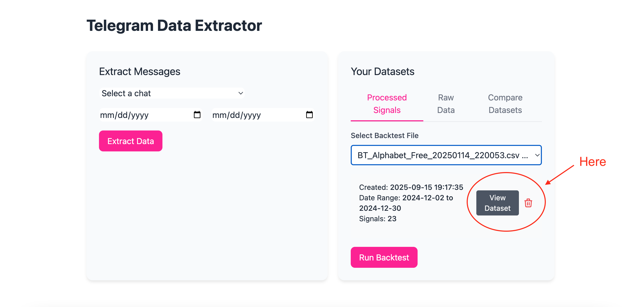The height and width of the screenshot is (307, 644).
Task: Open the end date calendar picker icon
Action: click(309, 115)
